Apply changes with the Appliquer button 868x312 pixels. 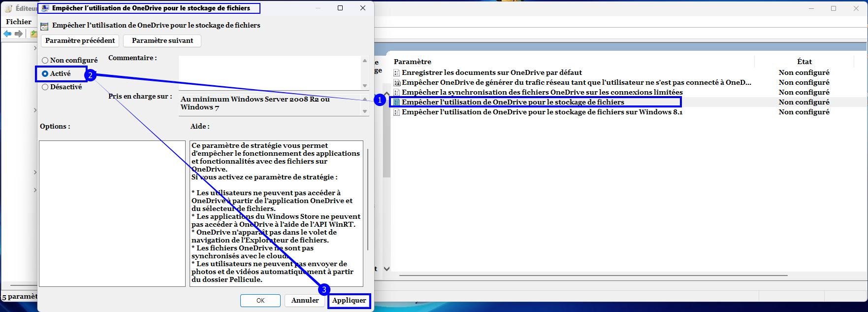pyautogui.click(x=349, y=300)
